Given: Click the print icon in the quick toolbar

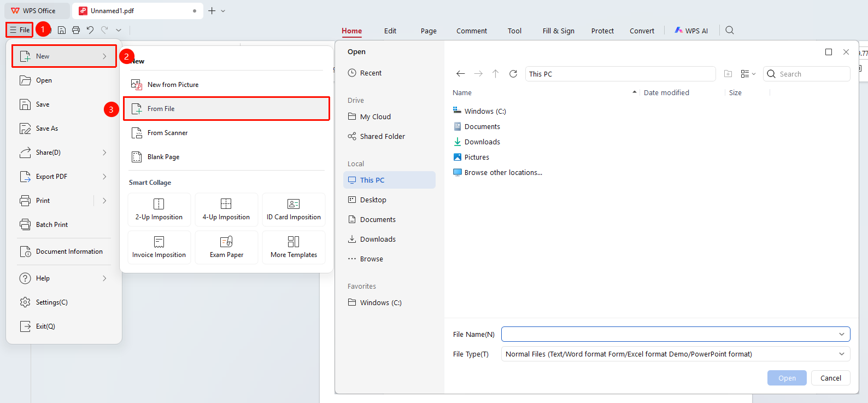Looking at the screenshot, I should tap(76, 30).
